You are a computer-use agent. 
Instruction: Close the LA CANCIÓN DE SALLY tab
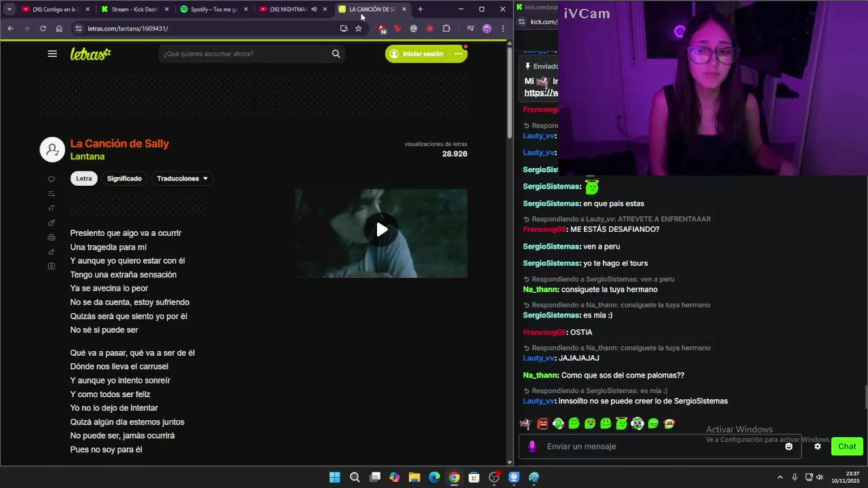click(404, 9)
